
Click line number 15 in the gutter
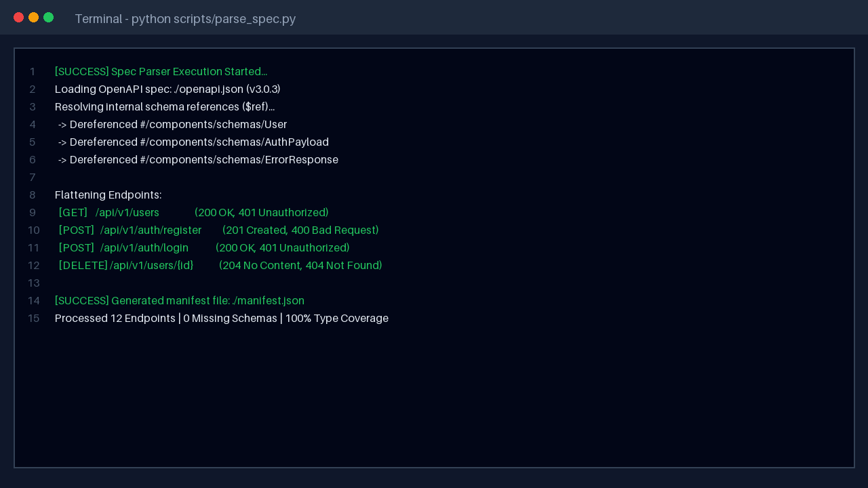point(34,319)
